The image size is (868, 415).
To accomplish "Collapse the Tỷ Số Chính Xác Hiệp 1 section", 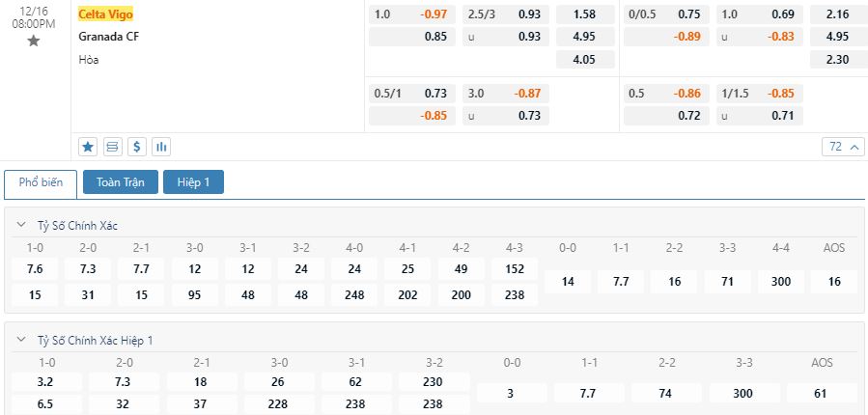I will click(x=21, y=341).
